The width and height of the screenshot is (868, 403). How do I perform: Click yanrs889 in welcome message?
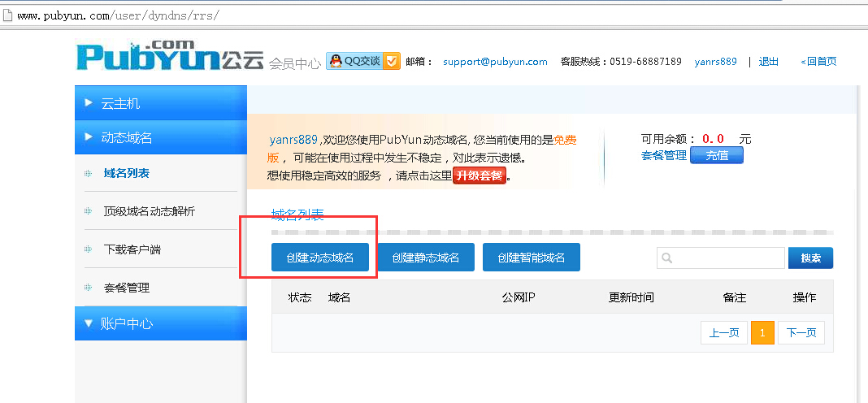(293, 139)
